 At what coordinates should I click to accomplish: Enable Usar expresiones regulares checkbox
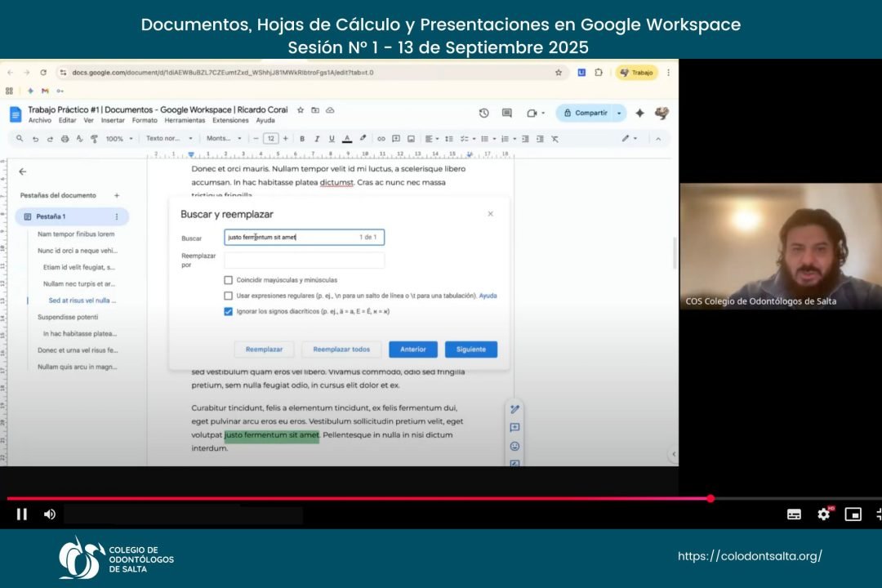pyautogui.click(x=229, y=296)
